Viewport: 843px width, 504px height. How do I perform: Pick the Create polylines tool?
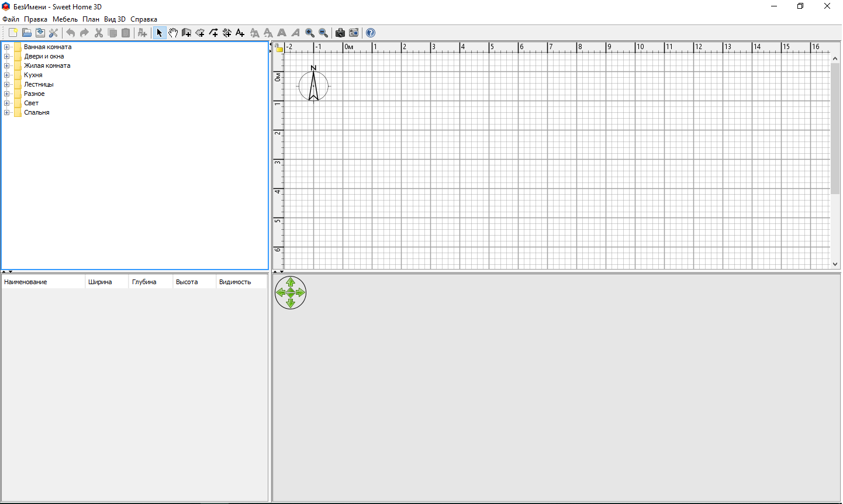pyautogui.click(x=213, y=33)
